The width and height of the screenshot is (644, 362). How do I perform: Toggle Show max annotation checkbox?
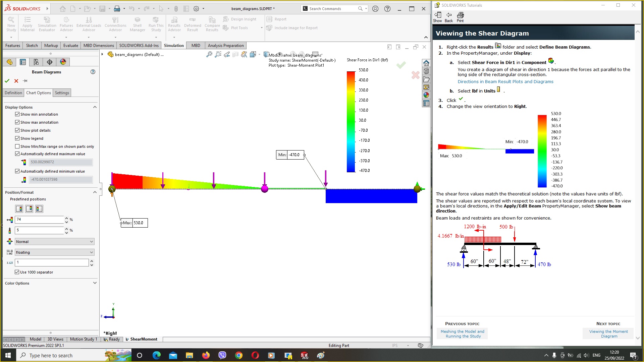(17, 122)
